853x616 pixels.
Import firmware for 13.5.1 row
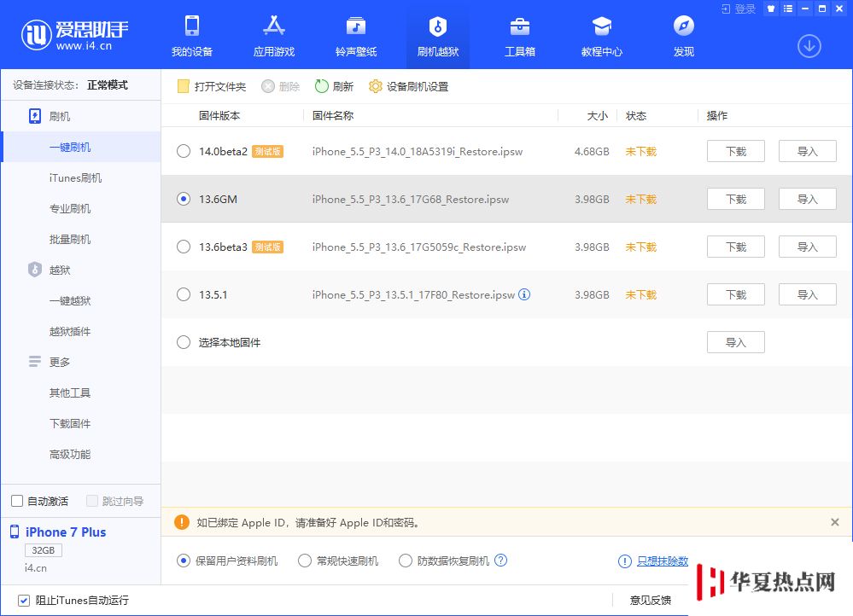[x=807, y=294]
